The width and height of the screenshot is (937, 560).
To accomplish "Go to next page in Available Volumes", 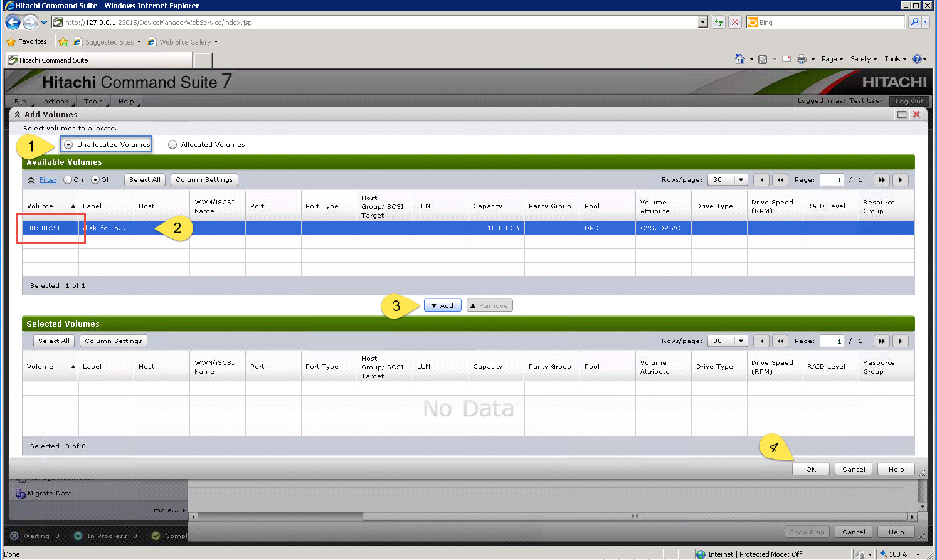I will 882,179.
